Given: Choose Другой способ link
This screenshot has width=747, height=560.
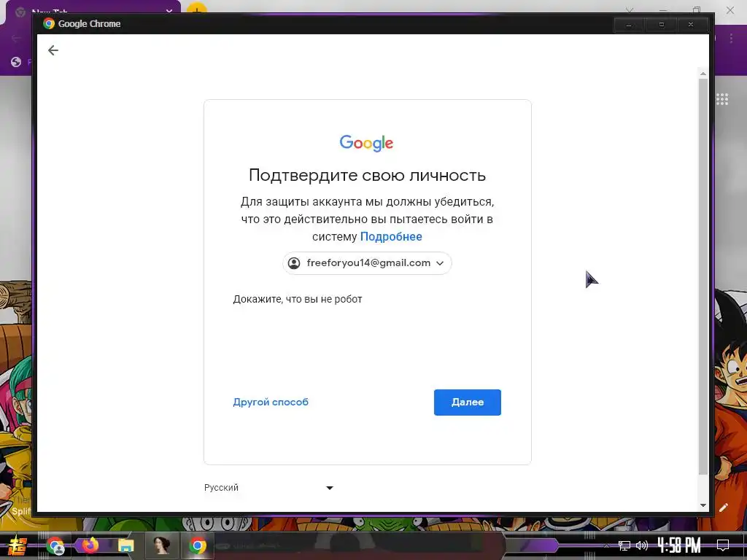Looking at the screenshot, I should pyautogui.click(x=270, y=402).
